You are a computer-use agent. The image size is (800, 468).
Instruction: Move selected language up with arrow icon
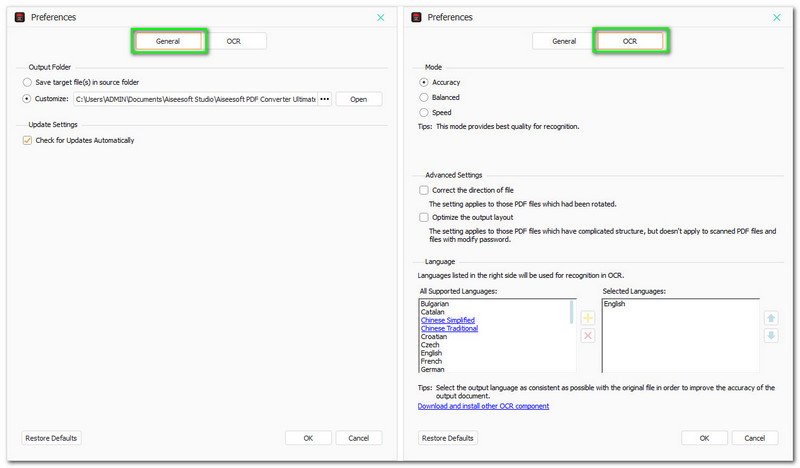[771, 318]
